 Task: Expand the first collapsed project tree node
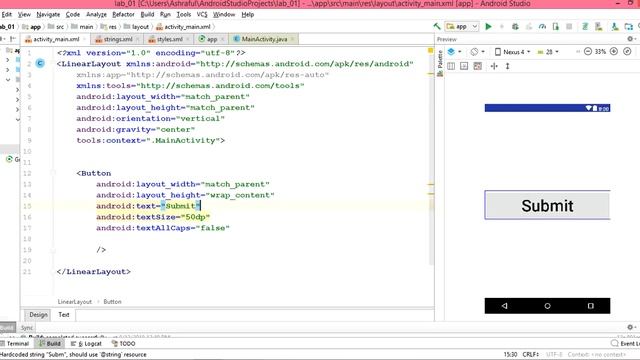7,60
